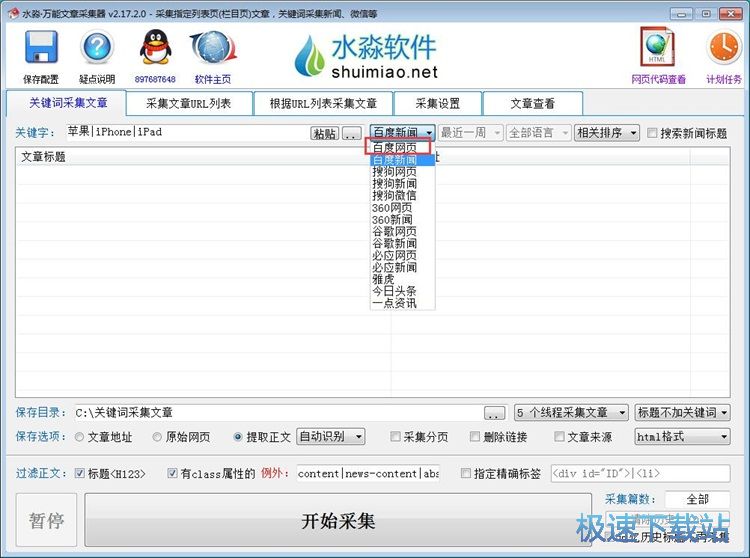Switch to the 采集文章URL列表 tab
Screen dimensions: 750x558
tap(189, 103)
